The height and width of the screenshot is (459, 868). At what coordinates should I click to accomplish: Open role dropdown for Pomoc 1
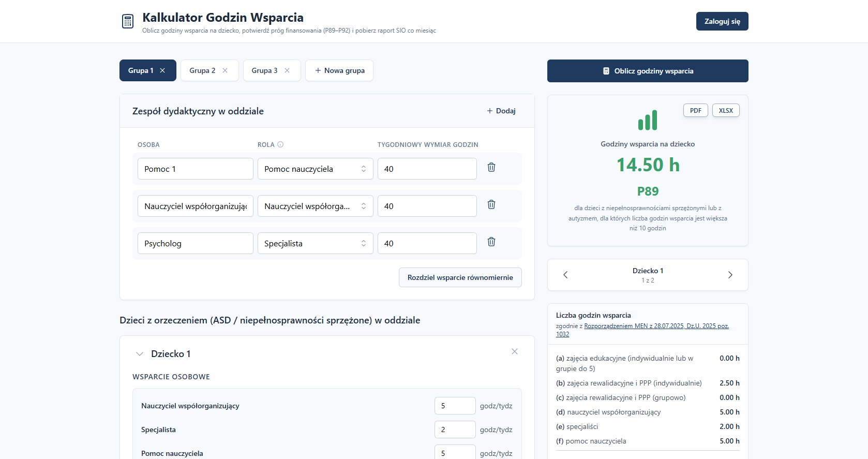point(315,169)
